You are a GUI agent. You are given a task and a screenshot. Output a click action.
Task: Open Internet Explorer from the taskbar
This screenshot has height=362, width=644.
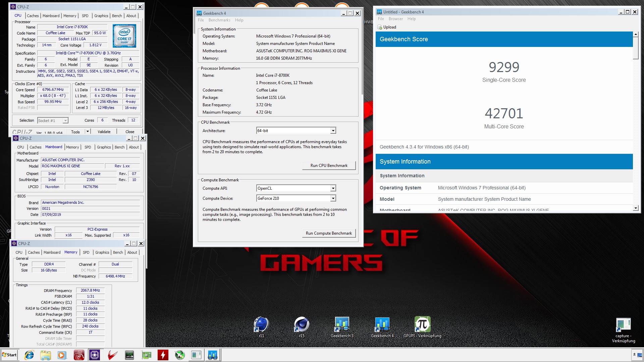(29, 355)
